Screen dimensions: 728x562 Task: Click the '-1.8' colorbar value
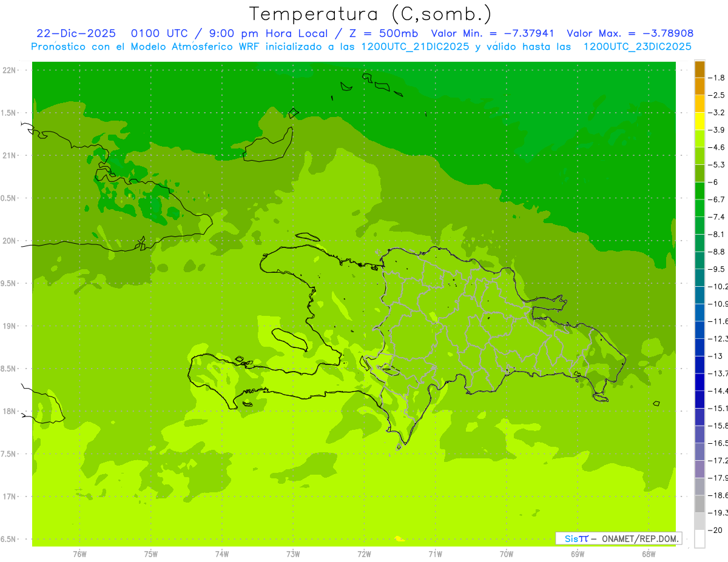[x=716, y=78]
